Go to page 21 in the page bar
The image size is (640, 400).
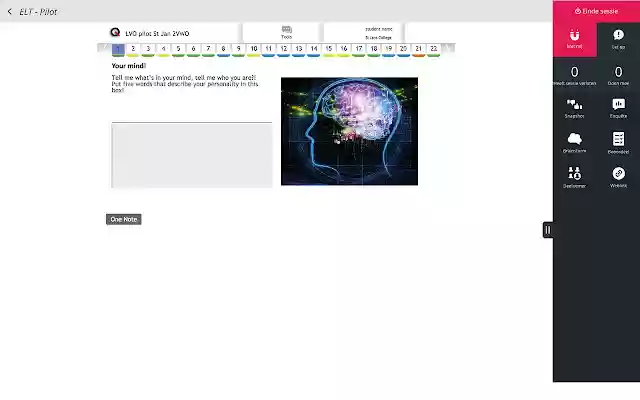[418, 49]
